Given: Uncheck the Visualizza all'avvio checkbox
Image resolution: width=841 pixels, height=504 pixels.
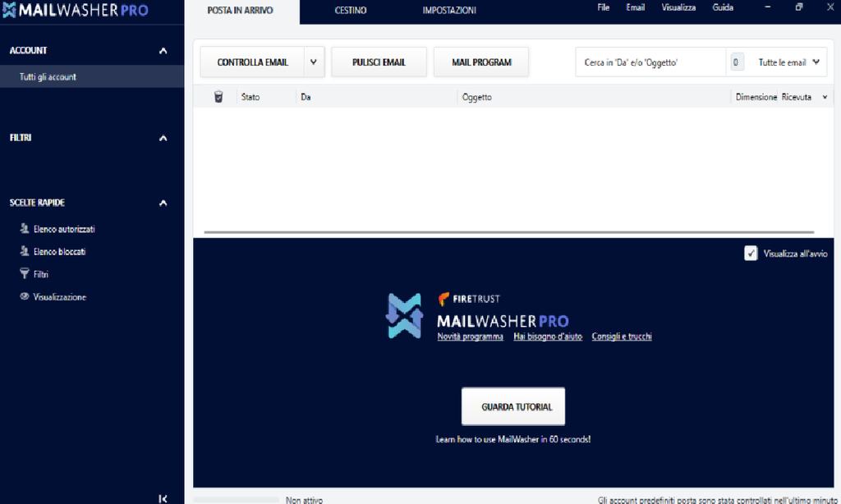Looking at the screenshot, I should coord(751,253).
